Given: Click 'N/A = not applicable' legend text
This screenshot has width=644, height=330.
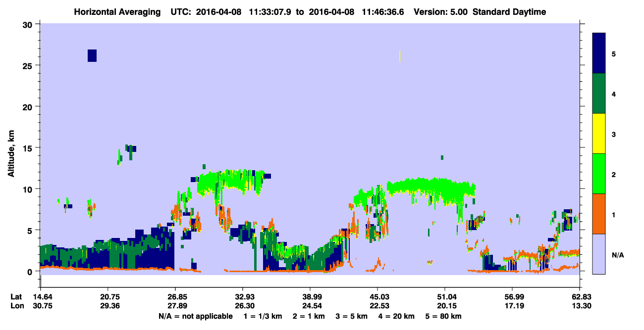Looking at the screenshot, I should pyautogui.click(x=195, y=316).
